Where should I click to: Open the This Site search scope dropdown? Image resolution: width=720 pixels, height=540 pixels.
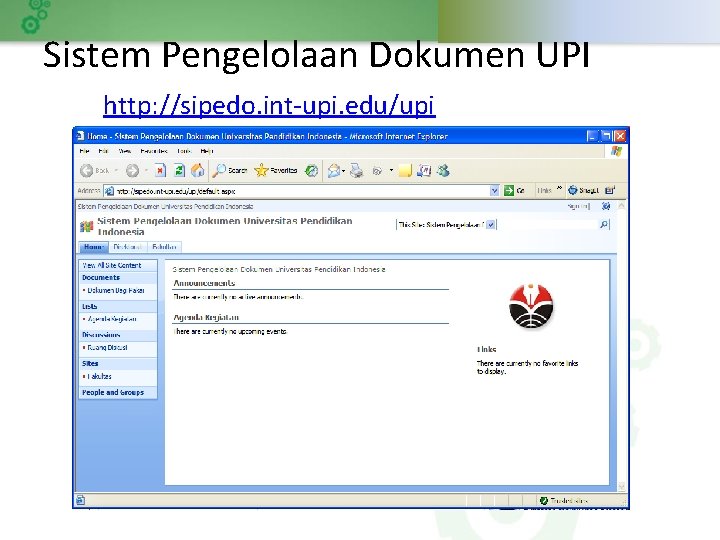click(490, 225)
